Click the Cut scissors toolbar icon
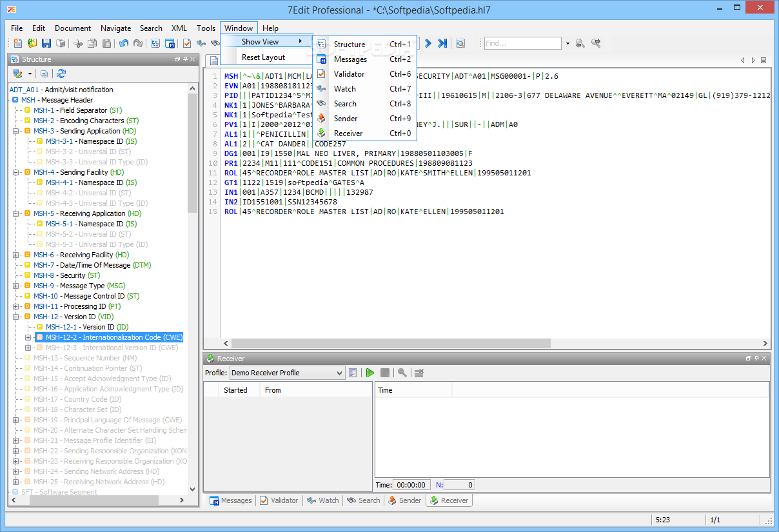Image resolution: width=779 pixels, height=532 pixels. tap(78, 43)
